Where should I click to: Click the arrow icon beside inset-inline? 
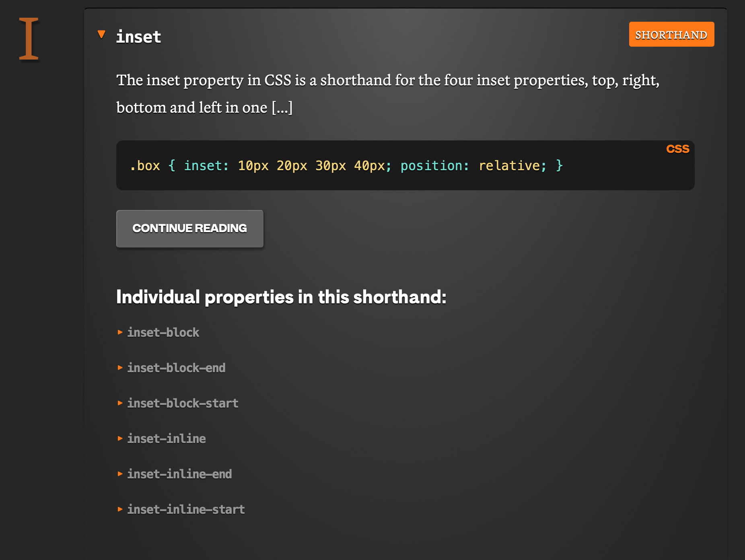coord(120,439)
